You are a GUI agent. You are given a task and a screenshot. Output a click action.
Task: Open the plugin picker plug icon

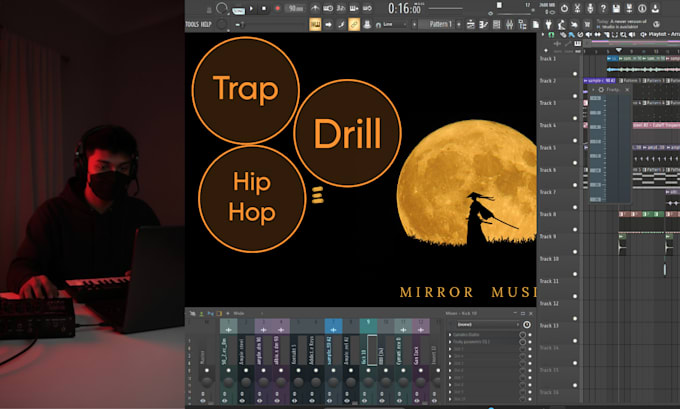coord(549,25)
